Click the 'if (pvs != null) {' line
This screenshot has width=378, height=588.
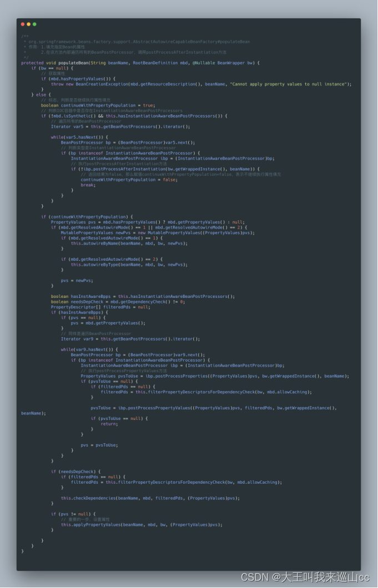pyautogui.click(x=73, y=514)
